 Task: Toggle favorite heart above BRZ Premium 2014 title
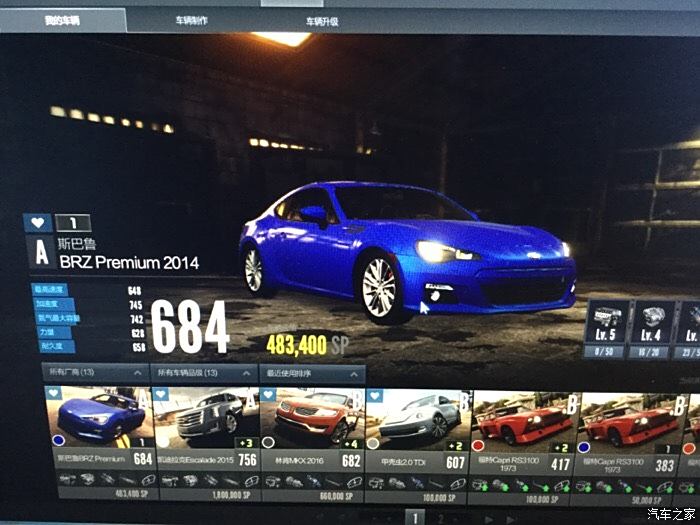pyautogui.click(x=38, y=223)
